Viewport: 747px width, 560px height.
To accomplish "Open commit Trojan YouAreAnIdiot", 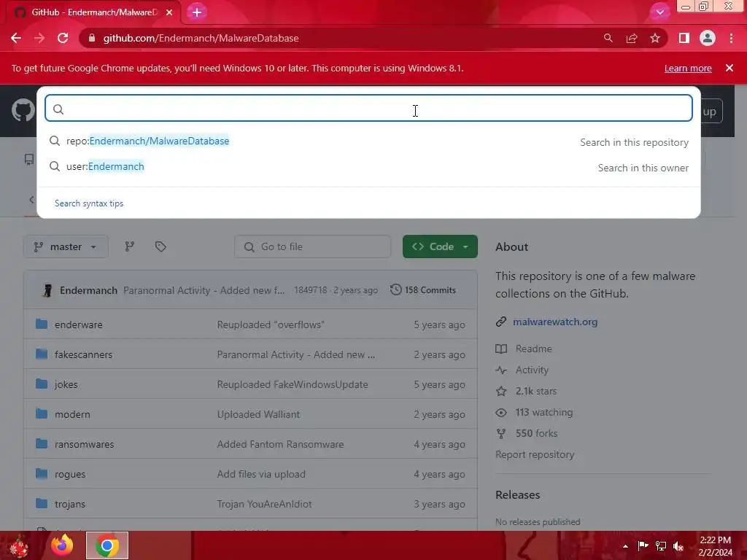I will click(x=264, y=505).
